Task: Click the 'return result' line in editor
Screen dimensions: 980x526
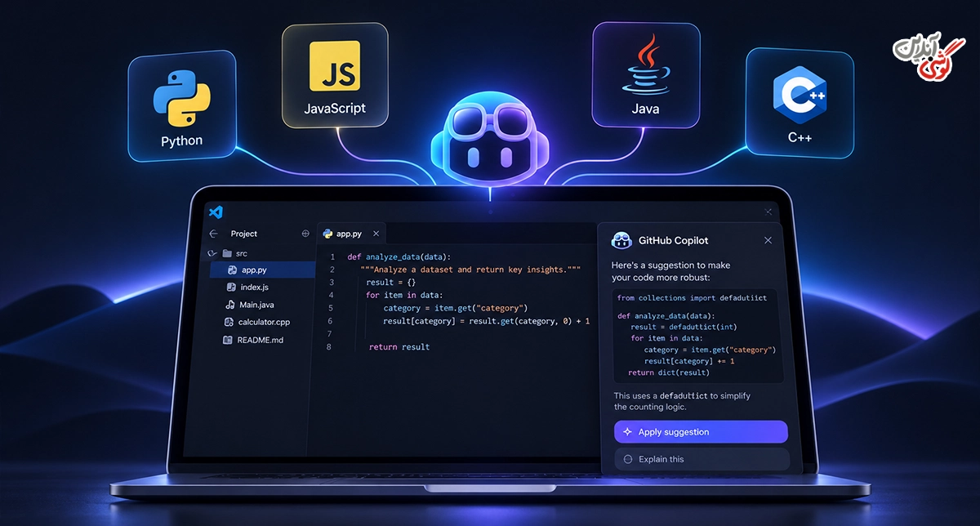Action: point(399,347)
